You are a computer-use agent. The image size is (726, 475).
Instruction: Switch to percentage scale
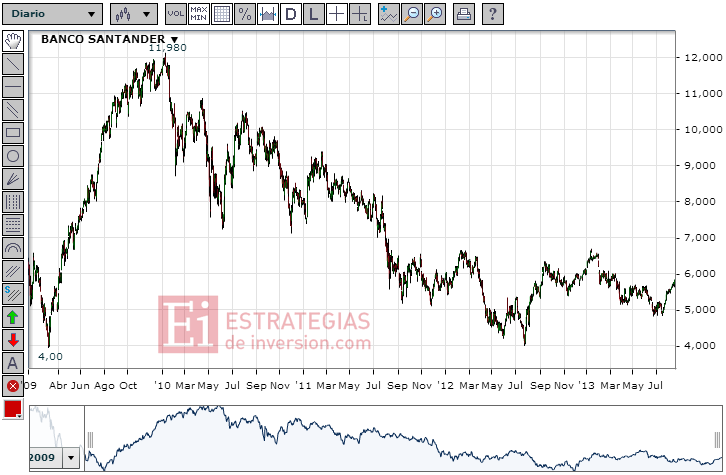coord(245,14)
